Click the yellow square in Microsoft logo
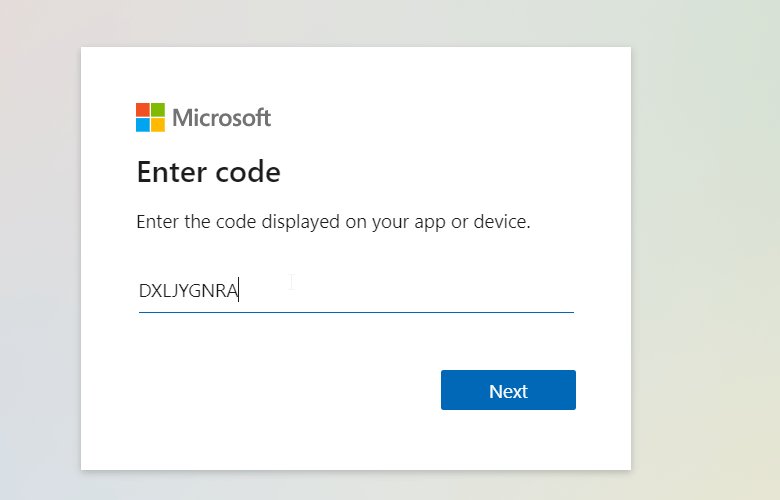This screenshot has height=500, width=780. pyautogui.click(x=158, y=125)
